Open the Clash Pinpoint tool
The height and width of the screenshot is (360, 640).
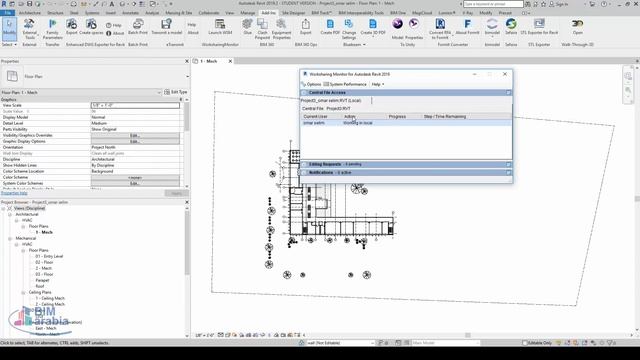click(262, 28)
